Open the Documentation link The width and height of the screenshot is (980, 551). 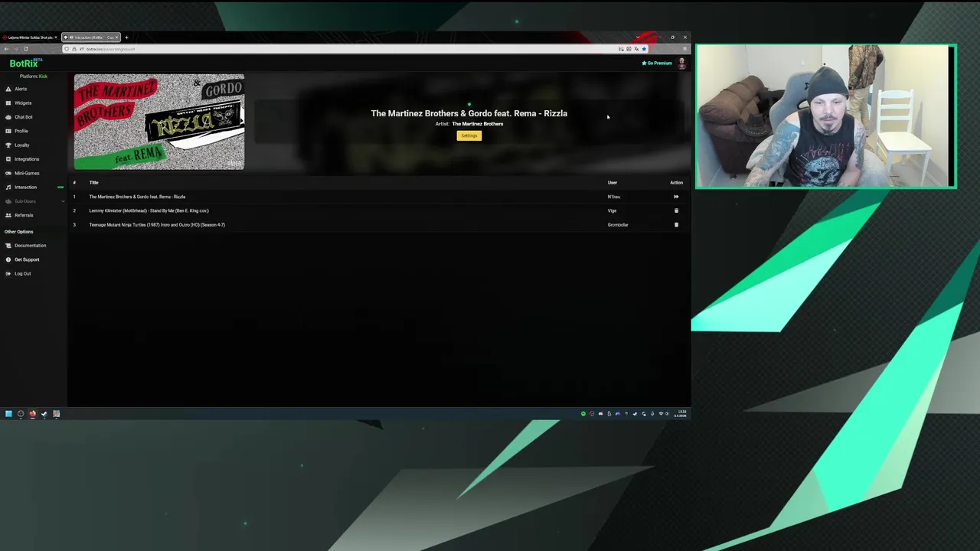pyautogui.click(x=30, y=246)
